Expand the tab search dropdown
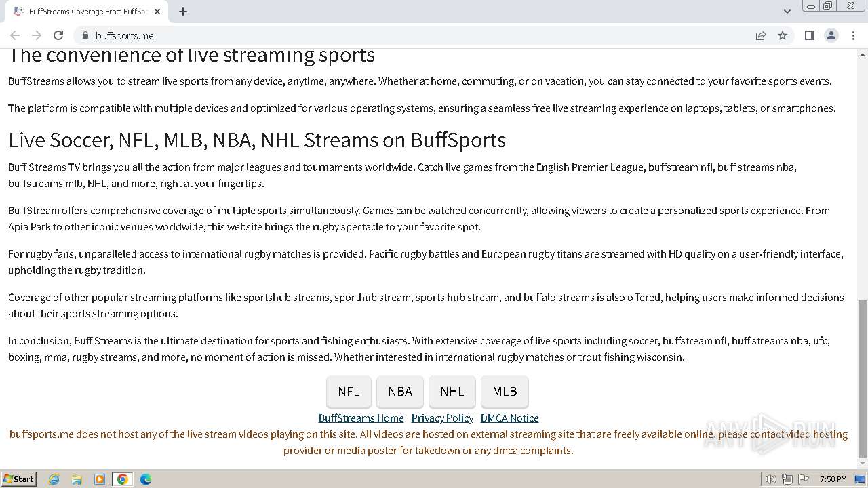Image resolution: width=868 pixels, height=488 pixels. [x=787, y=12]
